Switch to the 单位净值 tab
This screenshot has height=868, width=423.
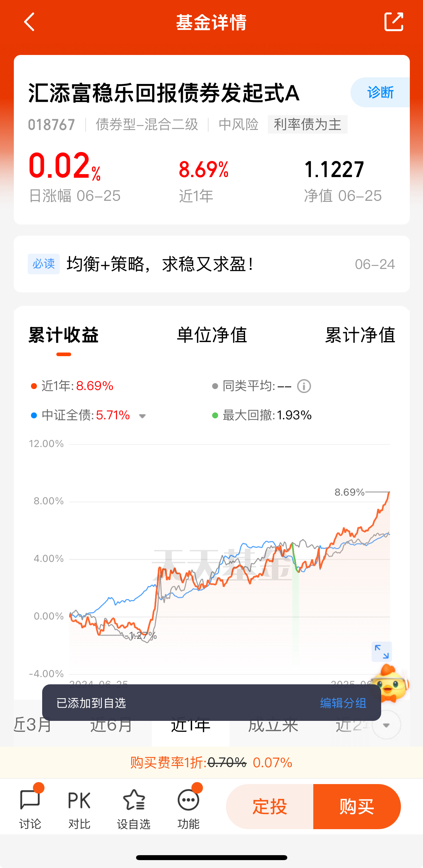click(212, 335)
